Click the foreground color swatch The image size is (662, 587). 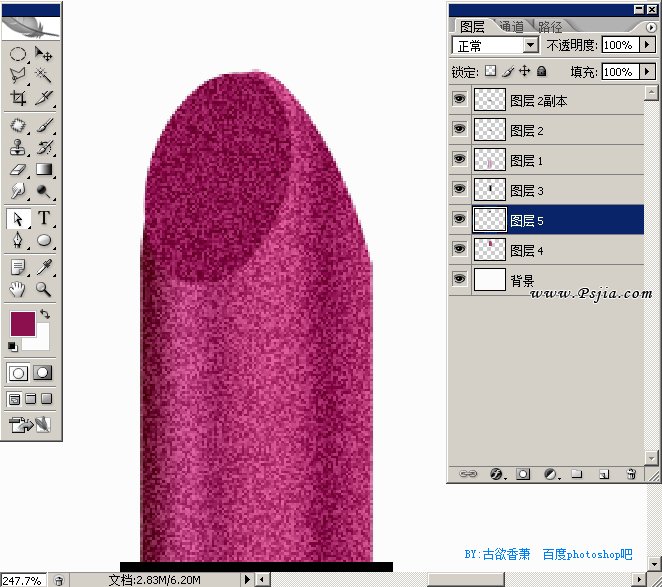[21, 323]
